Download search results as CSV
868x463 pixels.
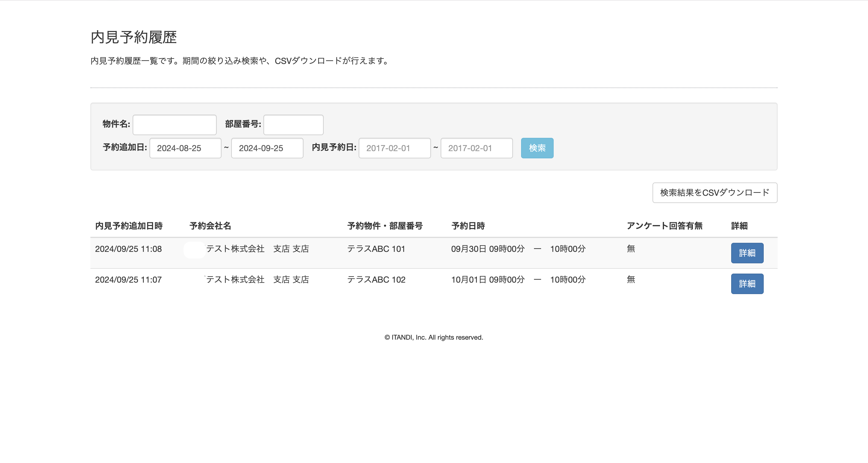715,192
